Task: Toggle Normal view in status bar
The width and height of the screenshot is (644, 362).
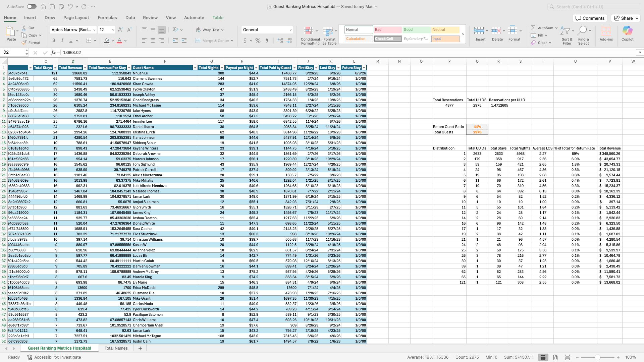Action: click(x=543, y=358)
